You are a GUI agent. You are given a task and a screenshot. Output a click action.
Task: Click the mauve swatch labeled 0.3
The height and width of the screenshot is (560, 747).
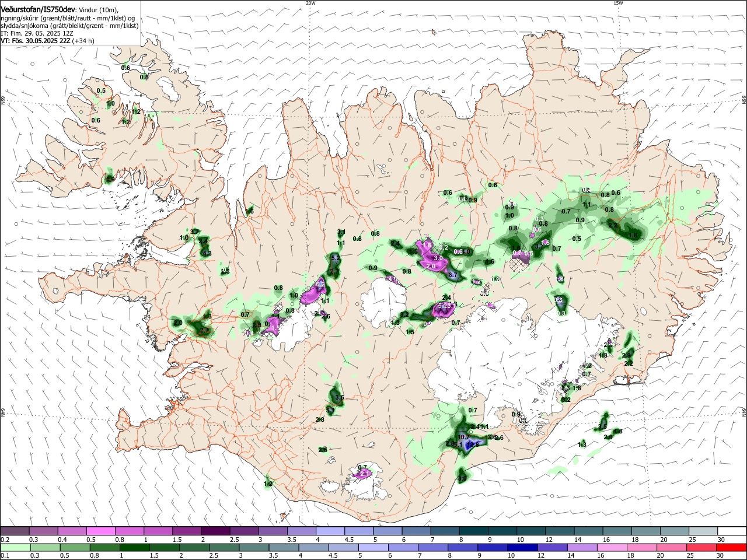[x=43, y=531]
